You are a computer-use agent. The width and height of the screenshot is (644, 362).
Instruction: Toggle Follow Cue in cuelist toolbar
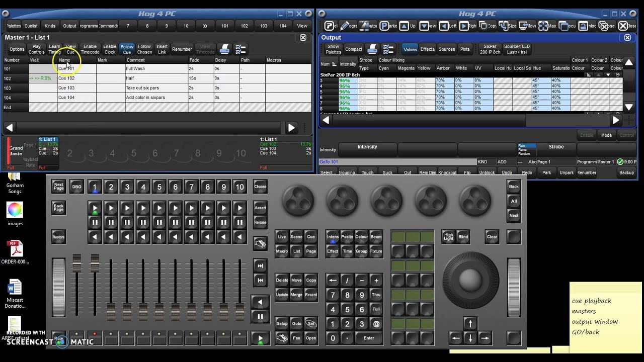(127, 49)
